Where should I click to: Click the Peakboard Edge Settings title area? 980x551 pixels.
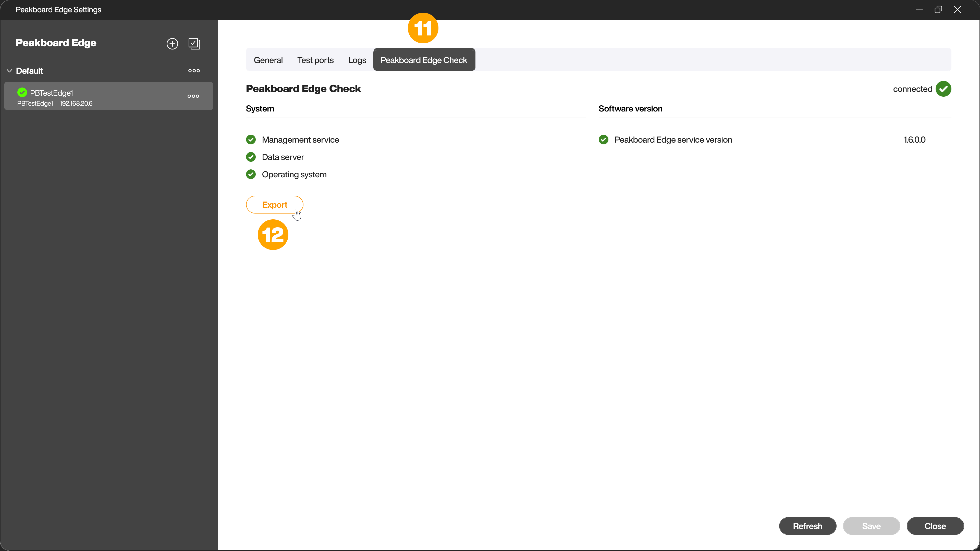point(59,9)
